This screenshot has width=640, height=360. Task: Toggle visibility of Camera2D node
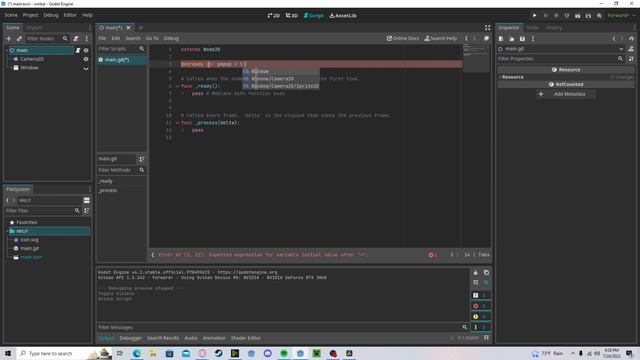tap(86, 59)
